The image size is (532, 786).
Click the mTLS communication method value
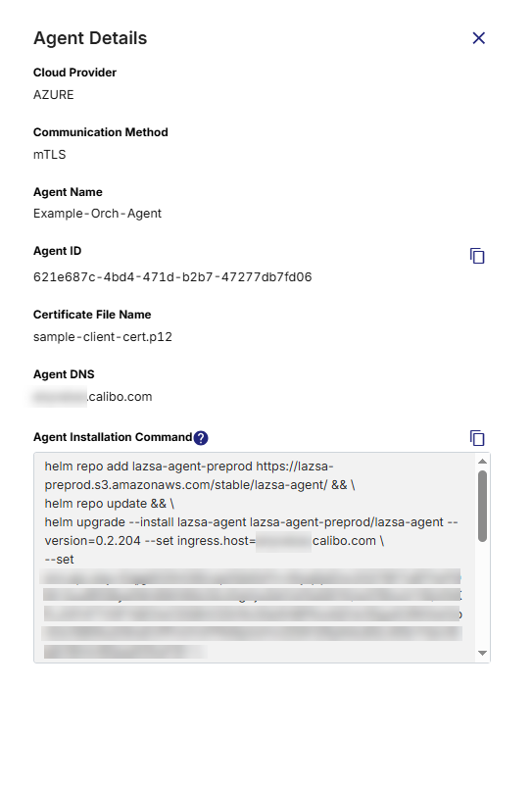click(x=50, y=155)
